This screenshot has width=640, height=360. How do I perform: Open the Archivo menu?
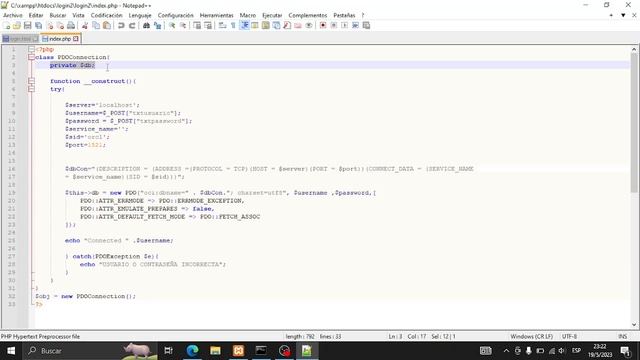13,16
